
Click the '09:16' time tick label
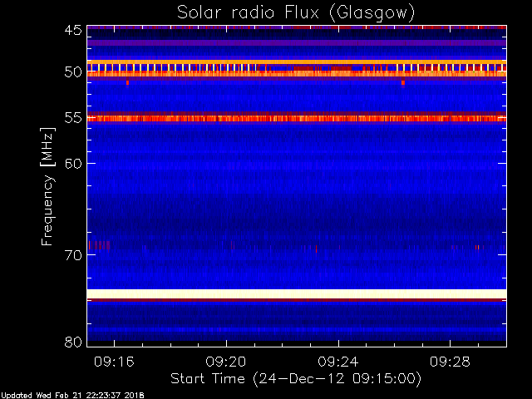pyautogui.click(x=114, y=362)
